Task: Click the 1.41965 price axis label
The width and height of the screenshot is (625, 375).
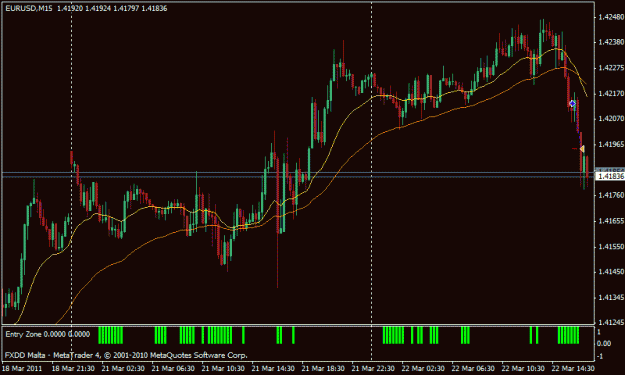Action: coord(611,144)
